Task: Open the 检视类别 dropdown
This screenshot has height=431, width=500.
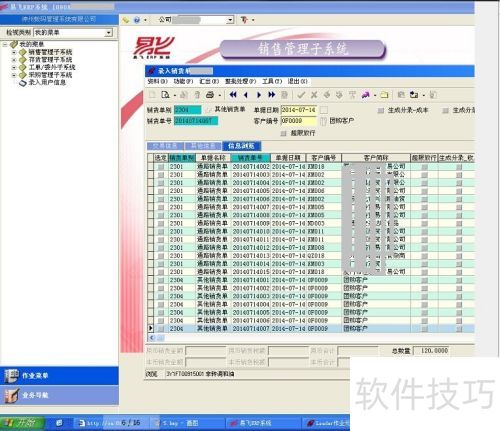Action: coord(109,33)
